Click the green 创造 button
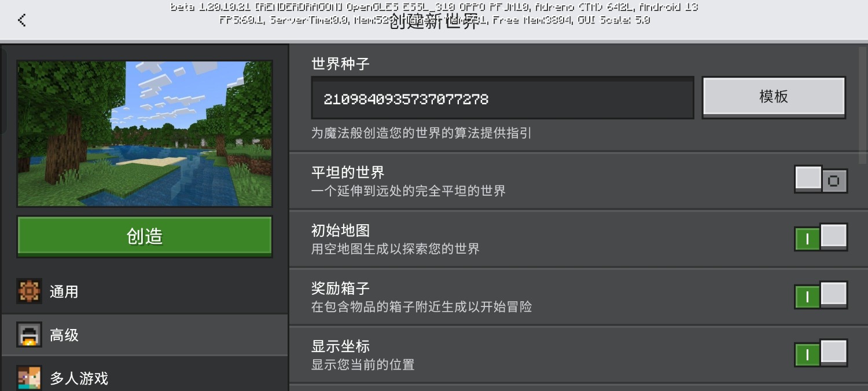Screen dimensions: 868x391 tap(145, 236)
